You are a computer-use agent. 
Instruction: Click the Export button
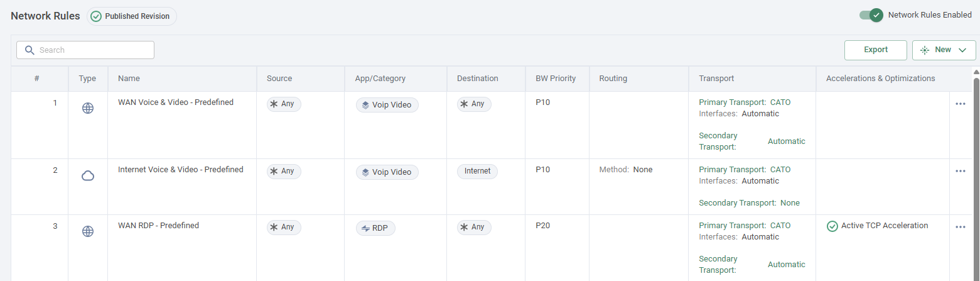[x=875, y=50]
